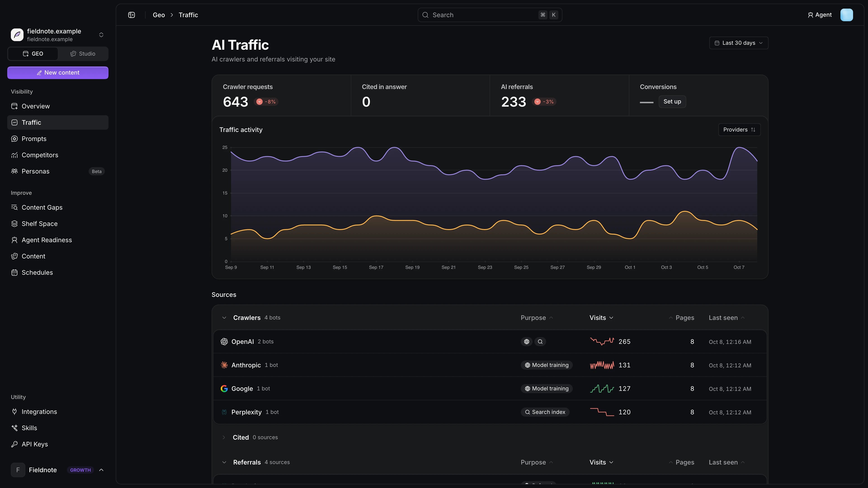The height and width of the screenshot is (488, 868).
Task: Click OpenAI globe purpose icon
Action: point(527,342)
